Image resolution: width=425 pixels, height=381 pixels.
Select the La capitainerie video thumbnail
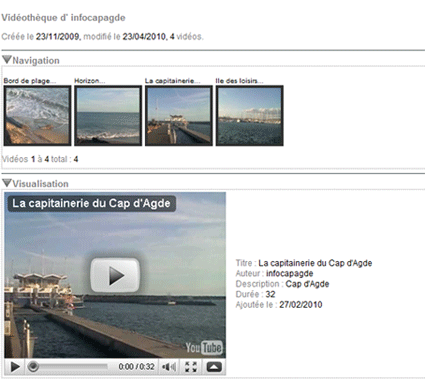coord(179,116)
